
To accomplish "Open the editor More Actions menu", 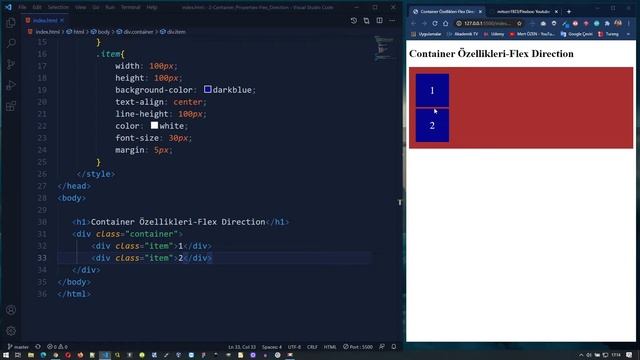I will point(392,20).
